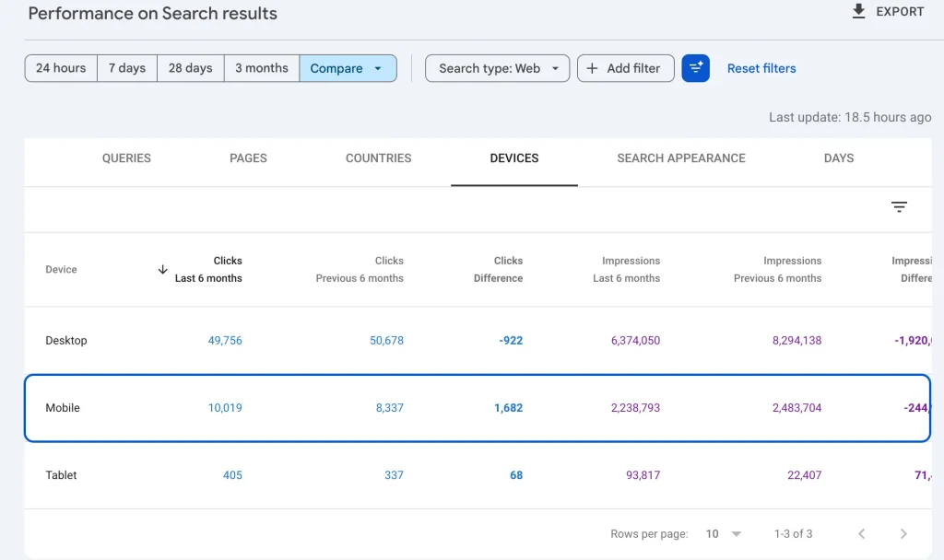Click the 1-3 of 3 pagination text

click(793, 533)
